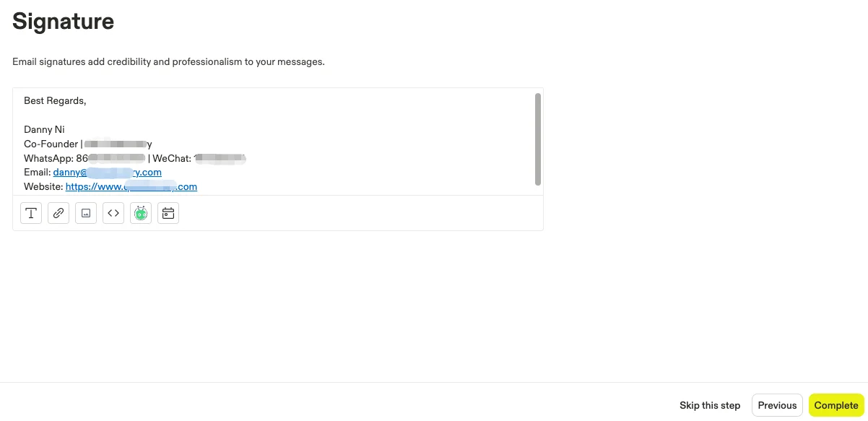Viewport: 868px width, 421px height.
Task: Insert a hyperlink with the link icon
Action: (58, 213)
